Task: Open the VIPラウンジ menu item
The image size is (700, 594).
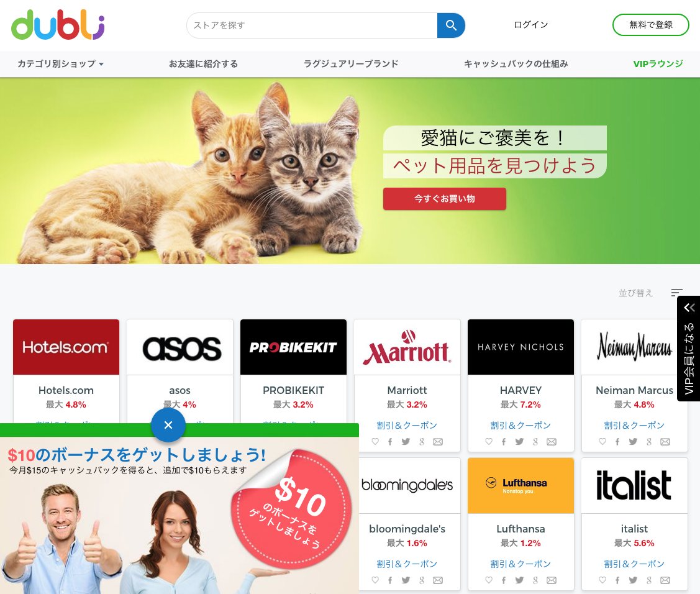Action: (x=658, y=64)
